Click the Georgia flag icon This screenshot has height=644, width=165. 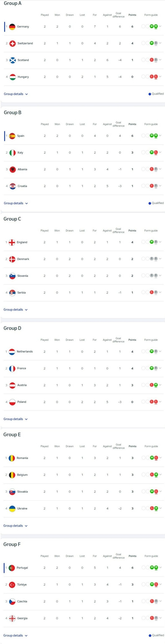tap(12, 618)
